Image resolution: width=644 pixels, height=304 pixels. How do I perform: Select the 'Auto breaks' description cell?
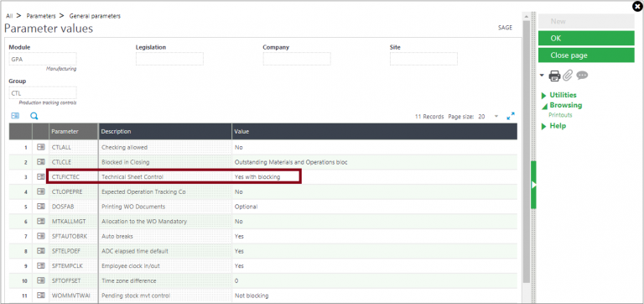tap(165, 236)
